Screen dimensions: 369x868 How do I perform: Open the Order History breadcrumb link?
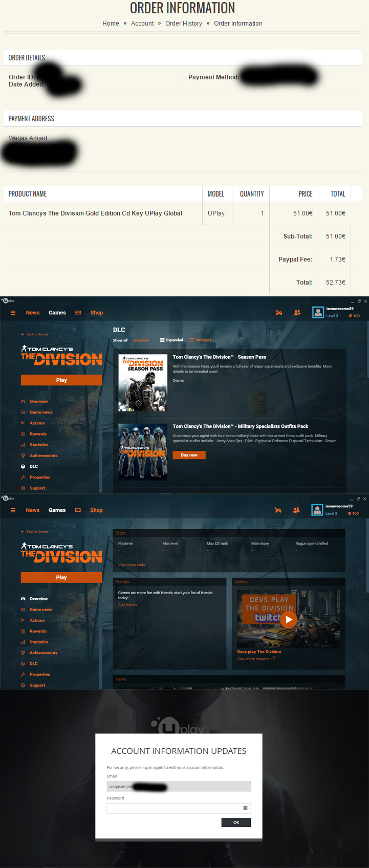tap(183, 24)
